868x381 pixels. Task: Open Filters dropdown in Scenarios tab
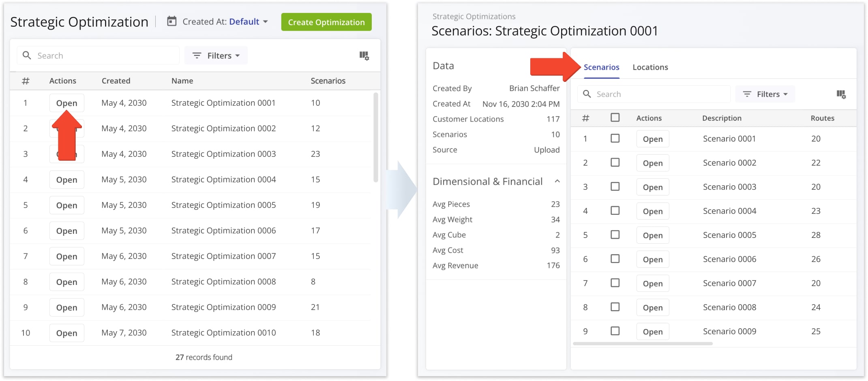point(765,94)
